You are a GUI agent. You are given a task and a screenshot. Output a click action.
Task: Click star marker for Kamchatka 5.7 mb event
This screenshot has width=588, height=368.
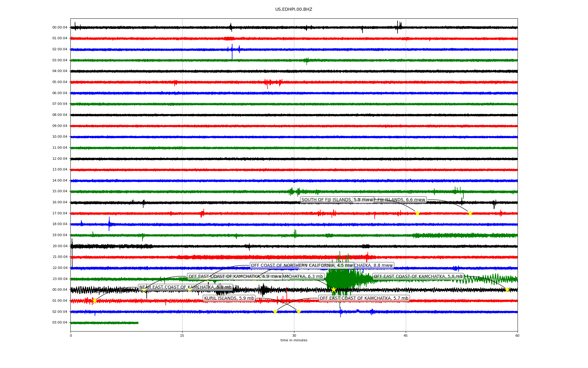pyautogui.click(x=275, y=312)
